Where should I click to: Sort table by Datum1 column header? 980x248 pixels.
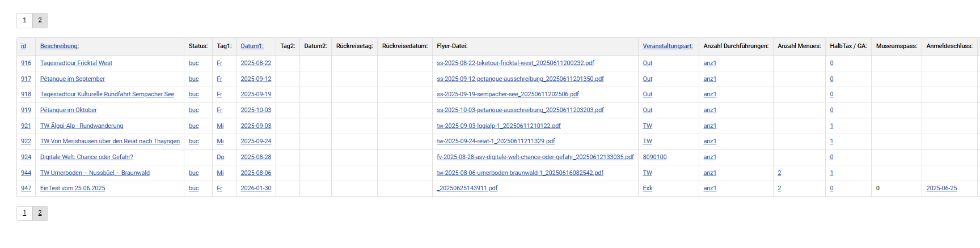pyautogui.click(x=252, y=46)
